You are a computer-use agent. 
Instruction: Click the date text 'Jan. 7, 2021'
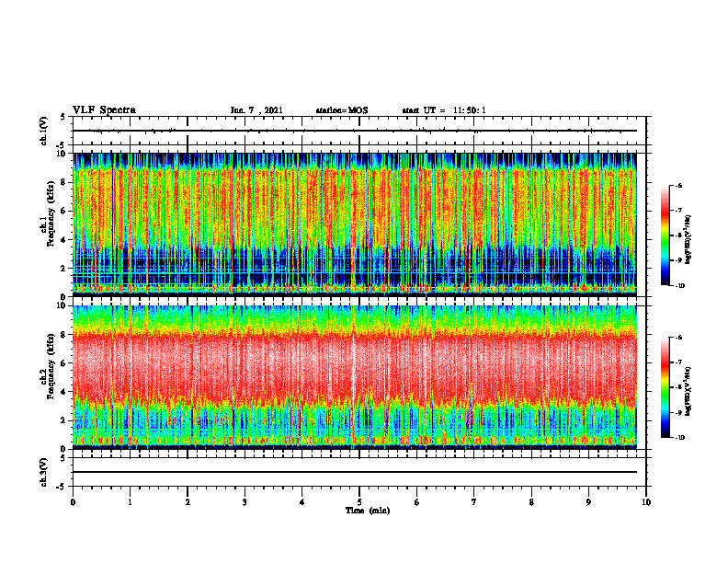click(x=256, y=110)
